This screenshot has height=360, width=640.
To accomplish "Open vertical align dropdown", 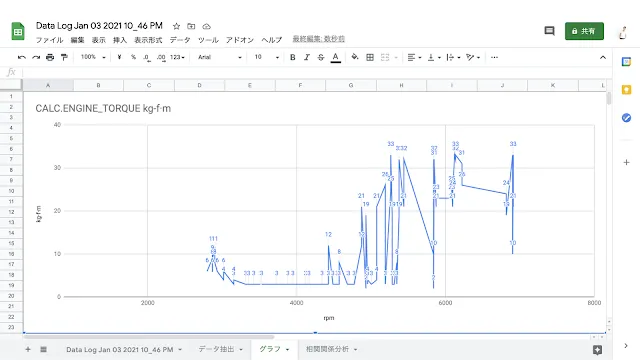I will (x=434, y=57).
